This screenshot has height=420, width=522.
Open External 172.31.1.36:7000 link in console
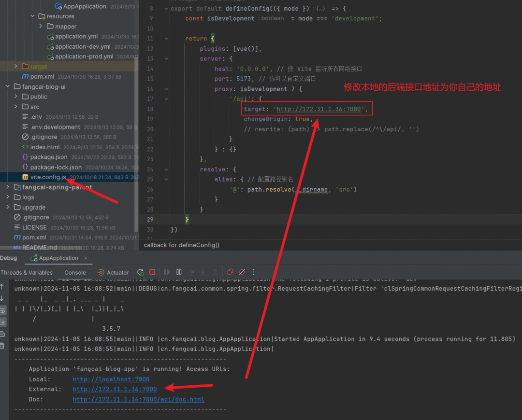(x=115, y=389)
